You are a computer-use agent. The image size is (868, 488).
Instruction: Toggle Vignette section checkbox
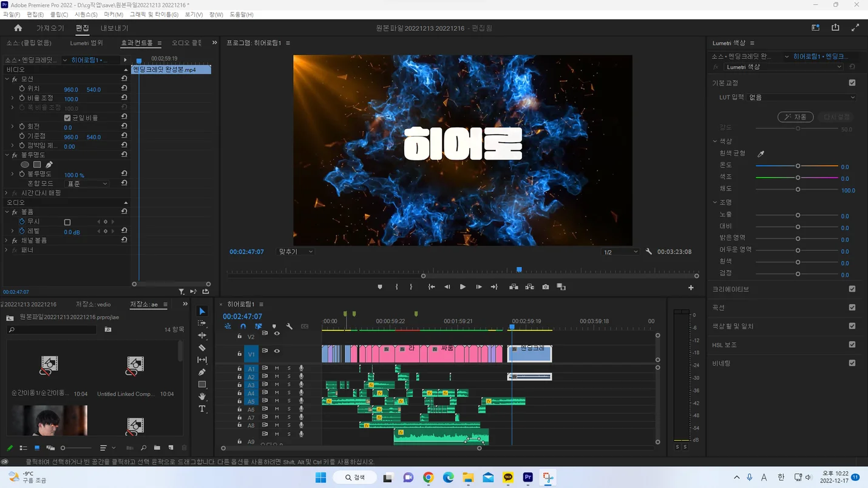pos(852,363)
